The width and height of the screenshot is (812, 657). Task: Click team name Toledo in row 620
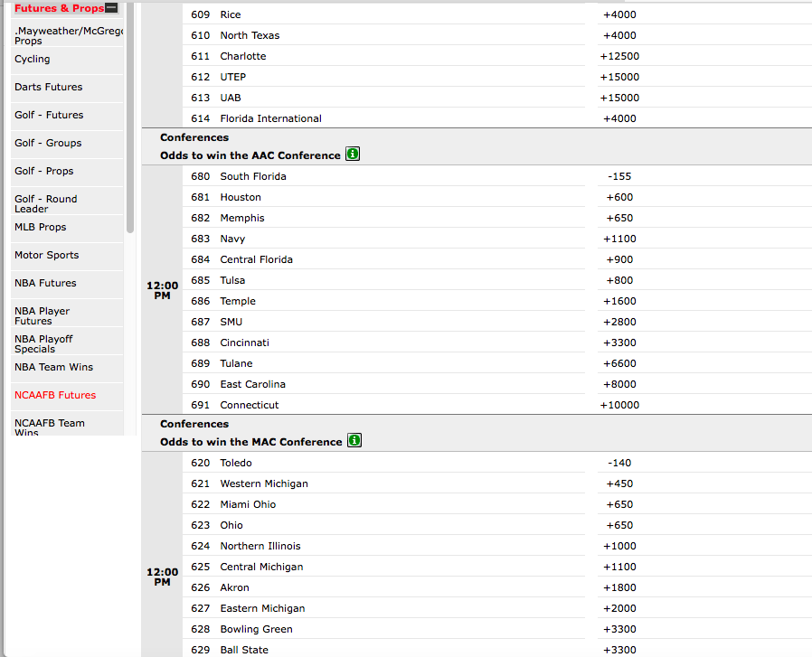click(236, 463)
